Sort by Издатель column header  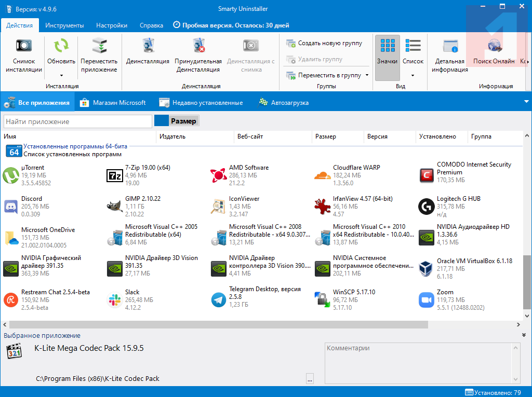click(195, 136)
